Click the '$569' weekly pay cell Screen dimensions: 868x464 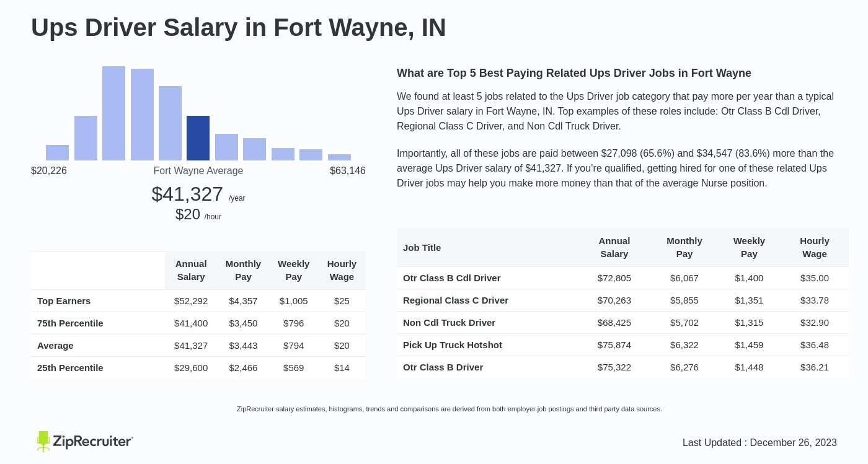(x=294, y=367)
